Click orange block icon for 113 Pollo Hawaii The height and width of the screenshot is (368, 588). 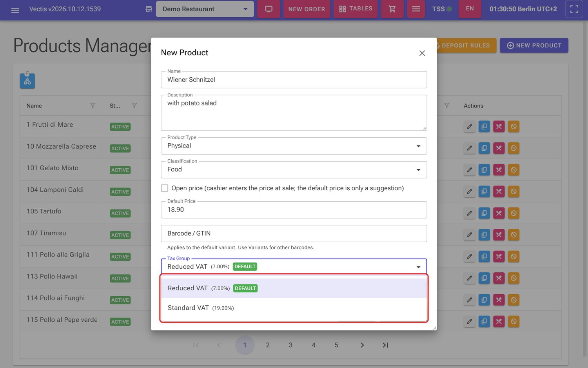pos(514,278)
